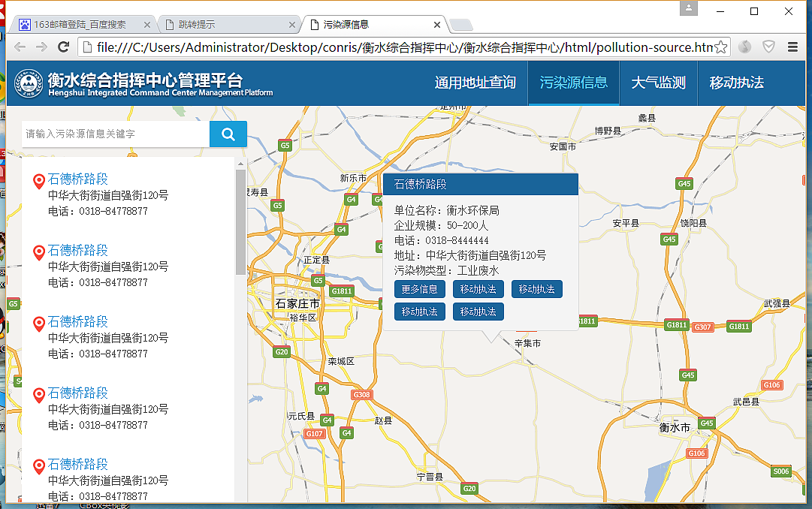Open the 通用地址查询 navigation item
This screenshot has height=509, width=812.
tap(475, 83)
